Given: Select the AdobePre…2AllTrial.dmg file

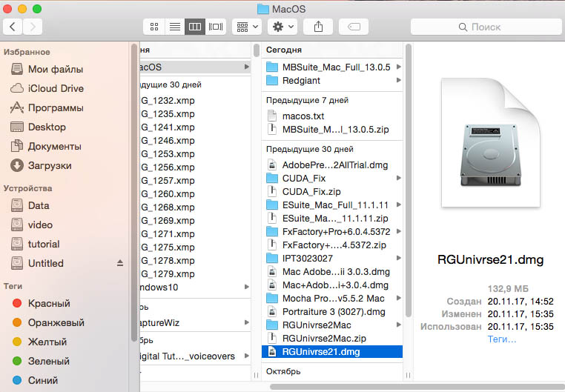Looking at the screenshot, I should (332, 165).
